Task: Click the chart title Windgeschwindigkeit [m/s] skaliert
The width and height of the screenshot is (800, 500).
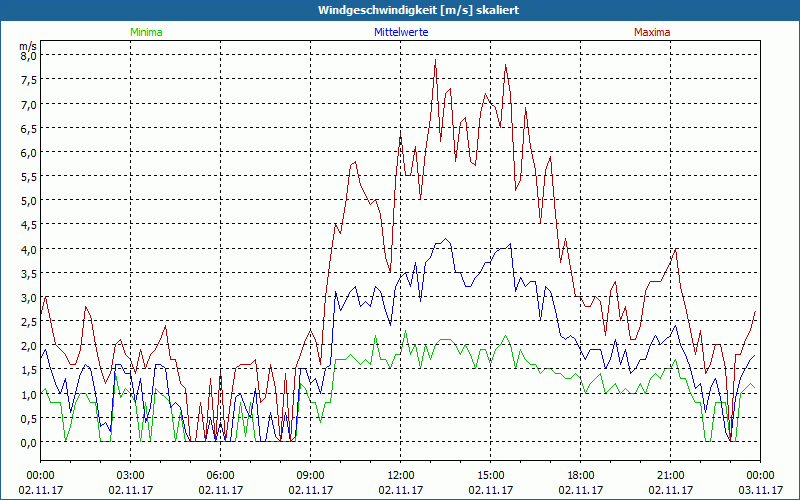Action: point(418,10)
